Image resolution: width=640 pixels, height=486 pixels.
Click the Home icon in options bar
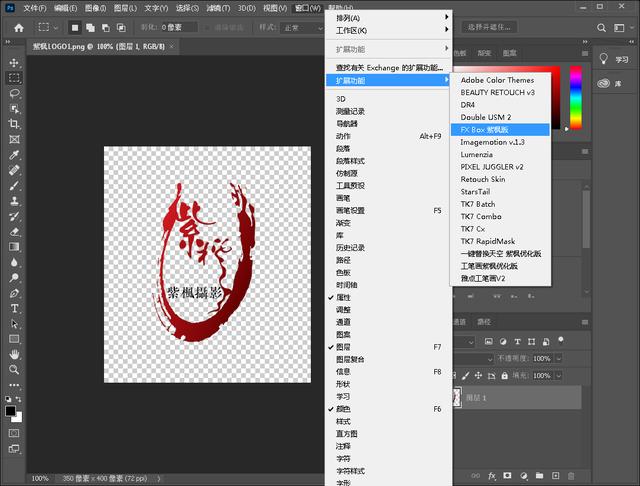coord(19,28)
